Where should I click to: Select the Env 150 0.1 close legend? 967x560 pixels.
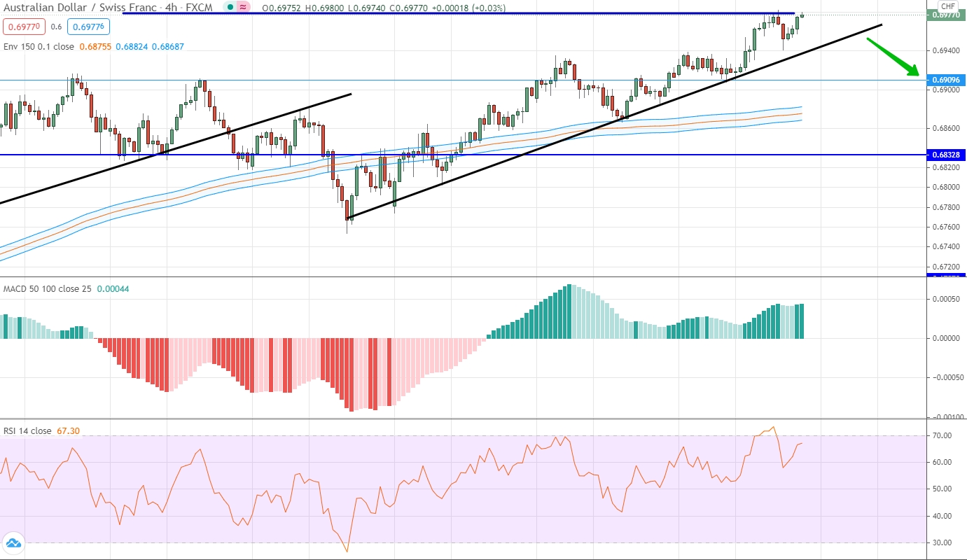pos(39,46)
